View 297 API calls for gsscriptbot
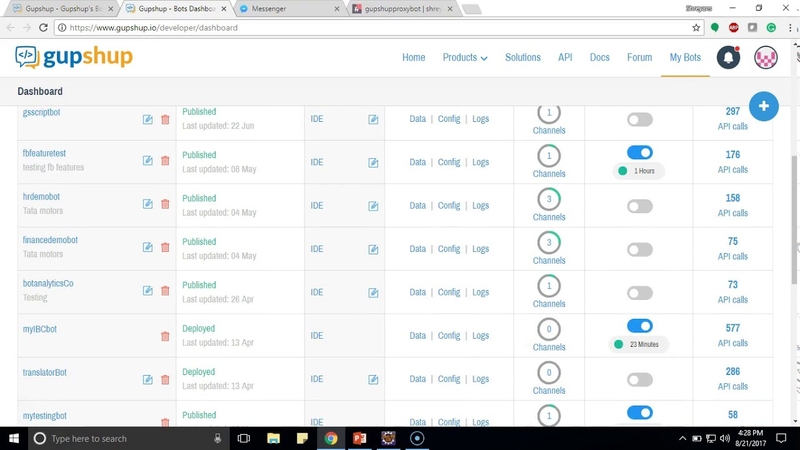The width and height of the screenshot is (800, 450). click(733, 118)
